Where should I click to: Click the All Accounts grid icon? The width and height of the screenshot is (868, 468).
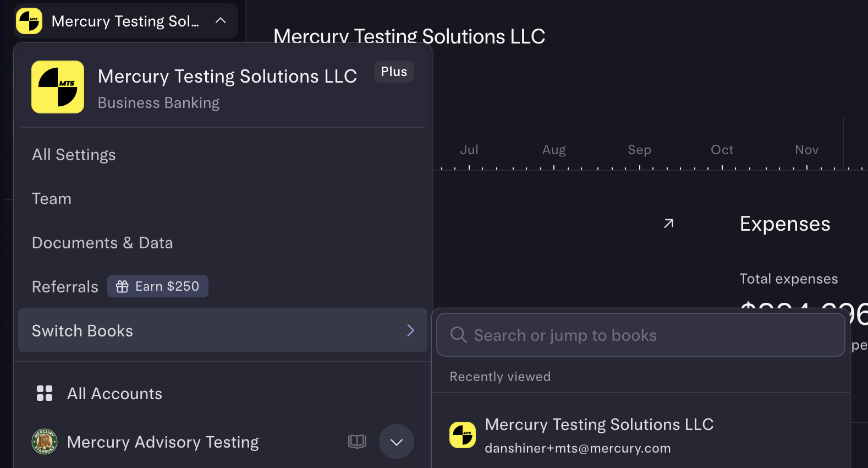coord(45,393)
